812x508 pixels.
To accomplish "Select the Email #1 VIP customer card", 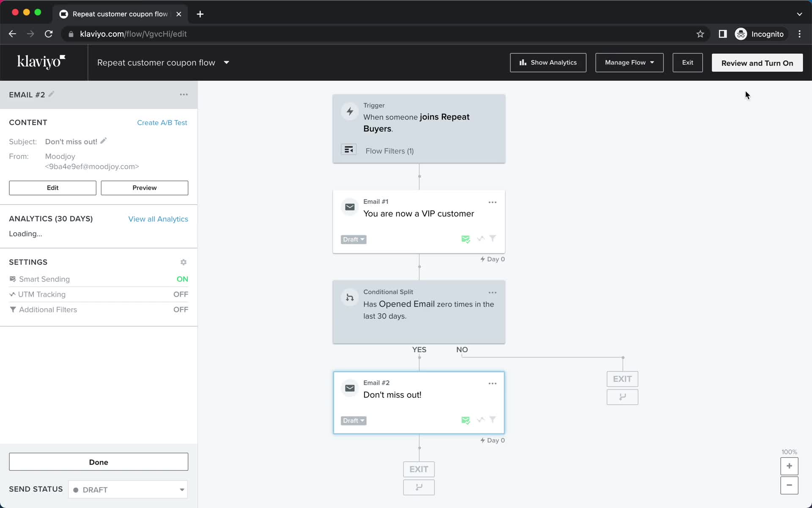I will (419, 222).
